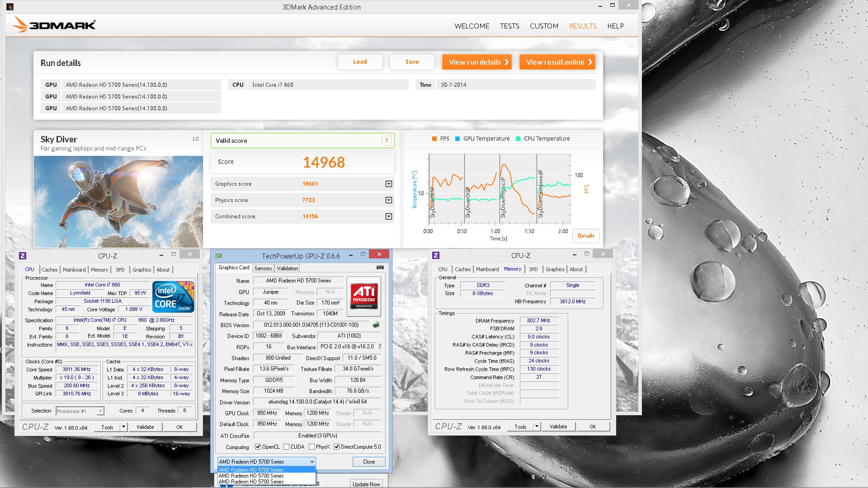Click the Sky Diver thumbnail image

point(118,202)
